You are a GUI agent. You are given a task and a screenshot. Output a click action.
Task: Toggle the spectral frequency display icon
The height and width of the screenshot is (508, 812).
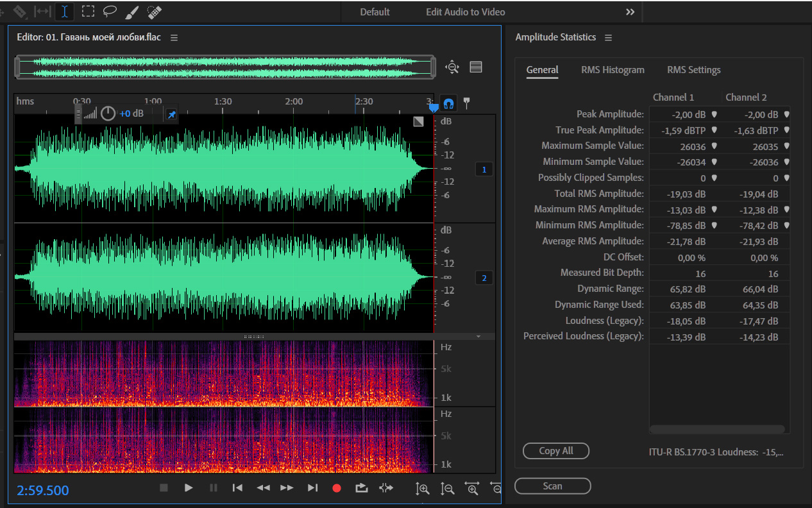(x=476, y=67)
